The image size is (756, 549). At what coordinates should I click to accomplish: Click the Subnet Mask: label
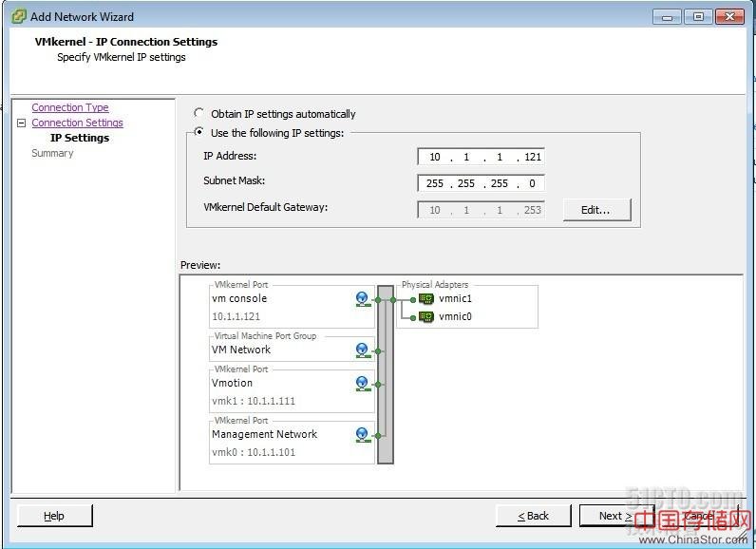pyautogui.click(x=235, y=180)
